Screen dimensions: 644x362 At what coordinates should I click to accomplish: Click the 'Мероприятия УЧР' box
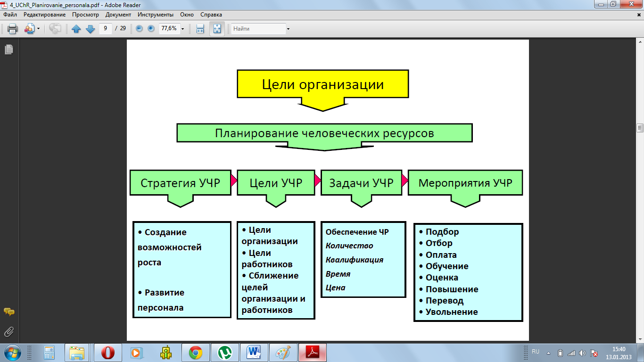[x=465, y=183]
